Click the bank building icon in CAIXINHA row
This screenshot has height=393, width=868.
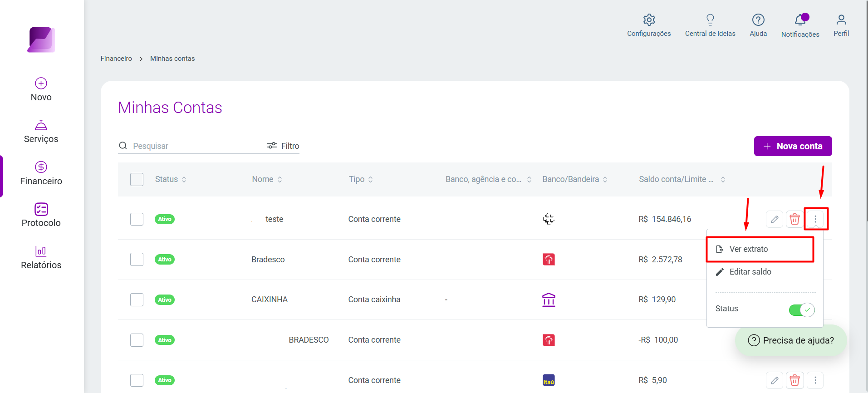[x=549, y=300]
